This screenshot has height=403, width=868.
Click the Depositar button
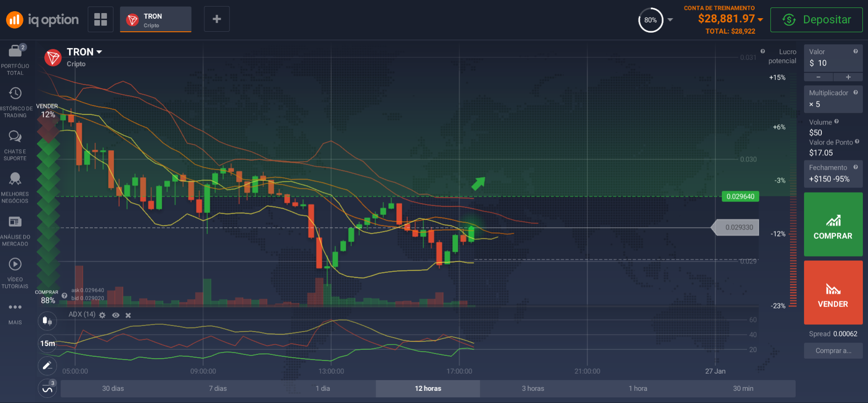pos(816,20)
